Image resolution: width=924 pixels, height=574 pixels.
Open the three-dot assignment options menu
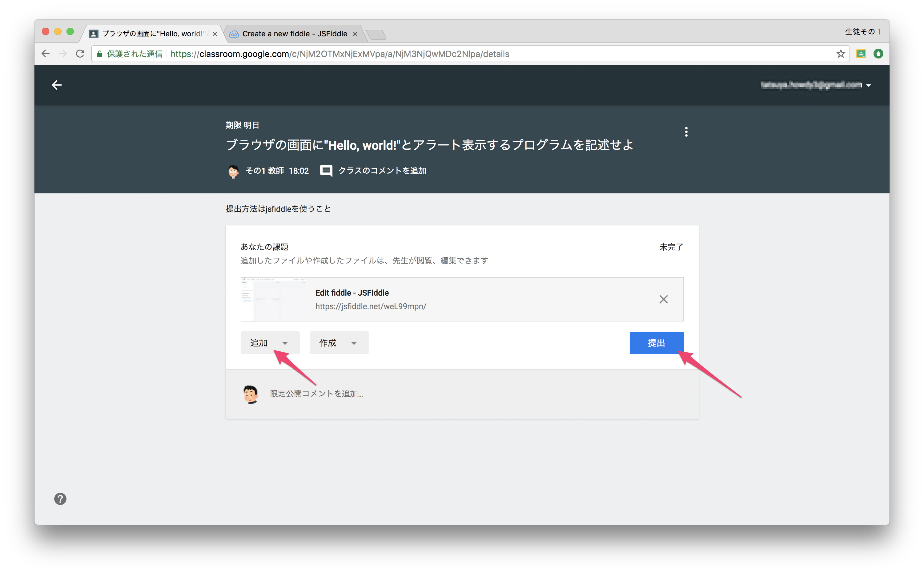pyautogui.click(x=686, y=132)
